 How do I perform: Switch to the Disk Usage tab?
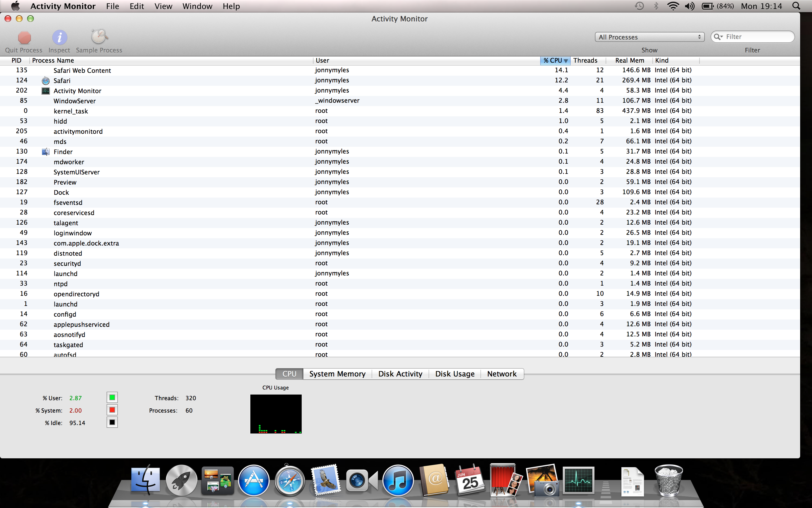click(x=455, y=374)
